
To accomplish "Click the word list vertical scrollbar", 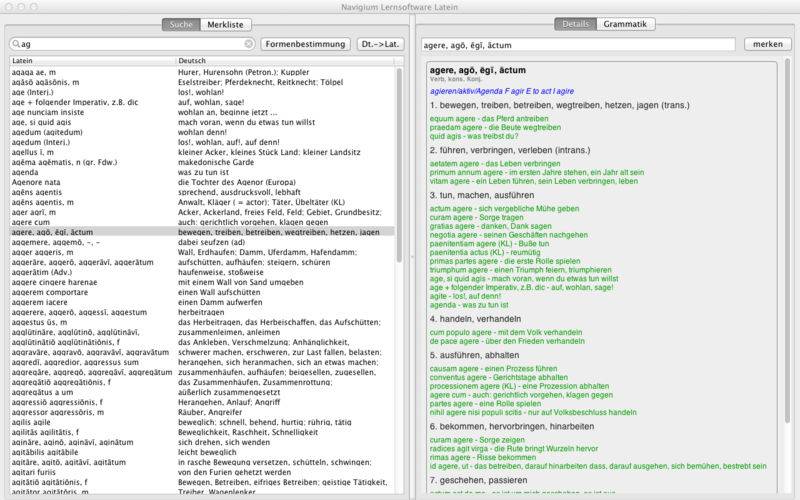I will point(399,165).
